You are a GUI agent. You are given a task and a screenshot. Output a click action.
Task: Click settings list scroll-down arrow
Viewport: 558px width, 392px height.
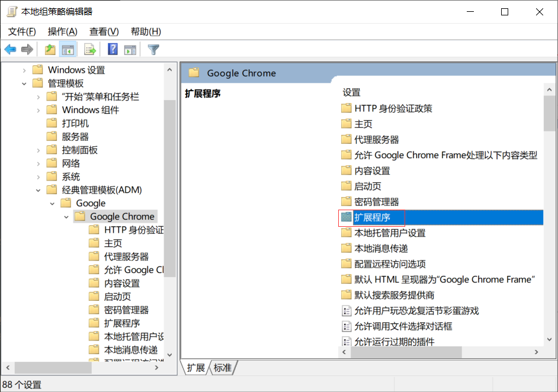tap(549, 339)
